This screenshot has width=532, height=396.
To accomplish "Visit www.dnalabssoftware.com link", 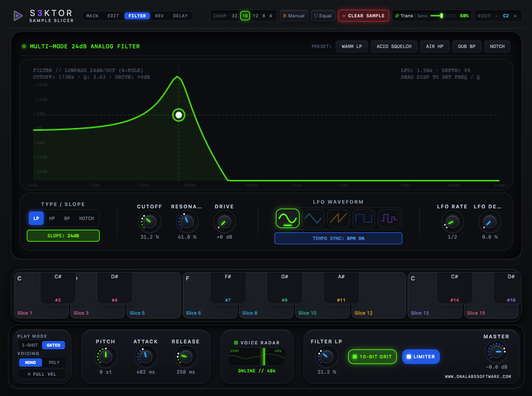I will point(478,377).
